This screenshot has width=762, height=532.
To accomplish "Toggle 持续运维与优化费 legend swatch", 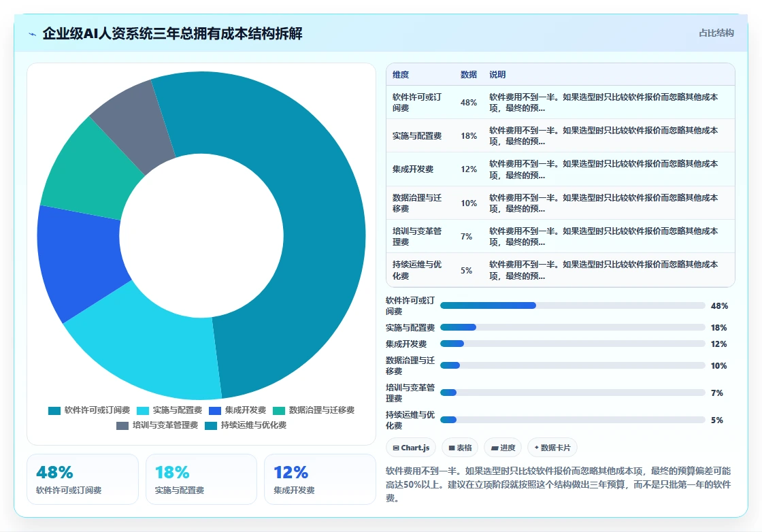I will 211,426.
